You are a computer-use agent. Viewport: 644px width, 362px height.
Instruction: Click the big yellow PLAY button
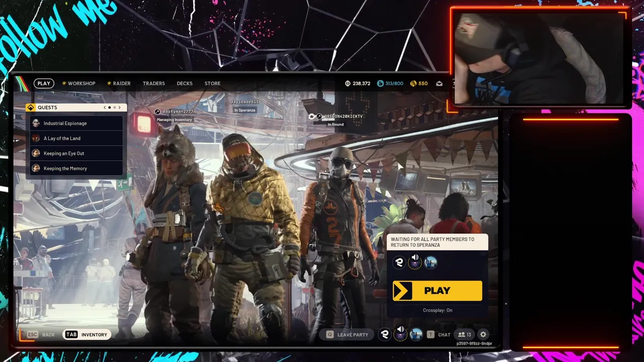click(x=437, y=291)
